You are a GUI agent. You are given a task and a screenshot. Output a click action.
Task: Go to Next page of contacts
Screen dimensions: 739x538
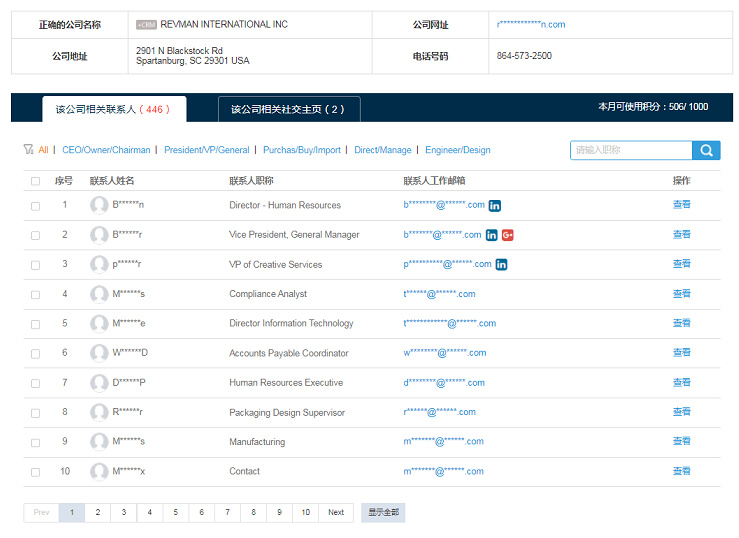tap(336, 513)
